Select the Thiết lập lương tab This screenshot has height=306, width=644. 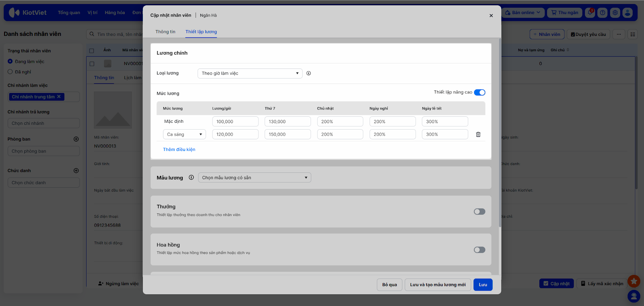click(201, 32)
